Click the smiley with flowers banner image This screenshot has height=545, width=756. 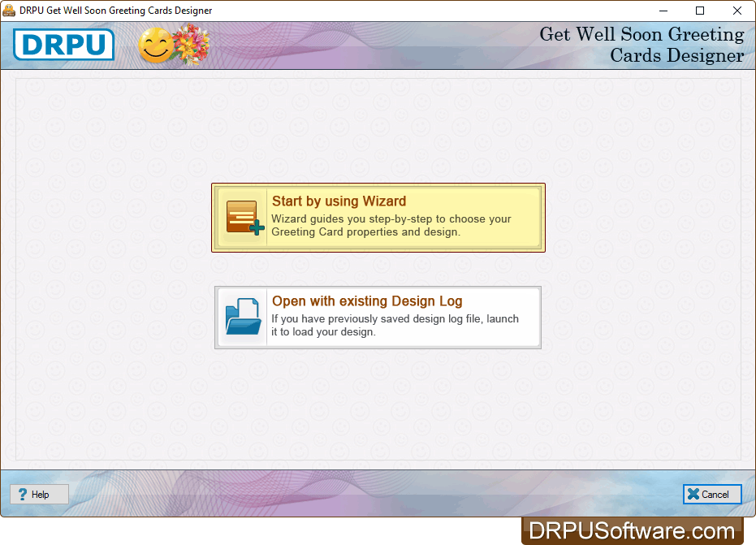coord(174,45)
